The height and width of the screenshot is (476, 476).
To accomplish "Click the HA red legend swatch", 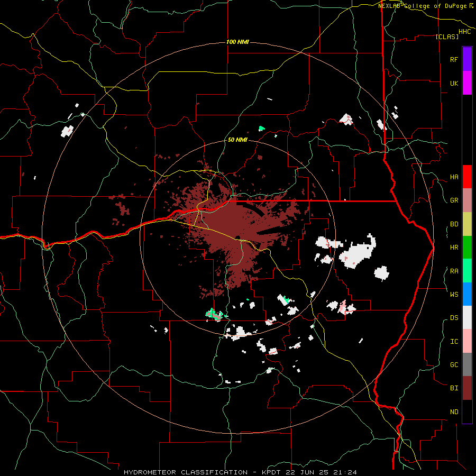I will (467, 177).
